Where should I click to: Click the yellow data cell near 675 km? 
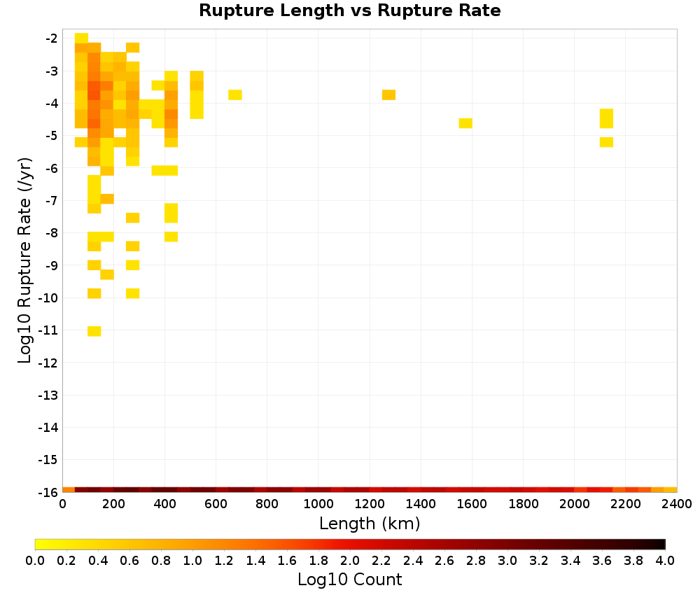pos(235,95)
